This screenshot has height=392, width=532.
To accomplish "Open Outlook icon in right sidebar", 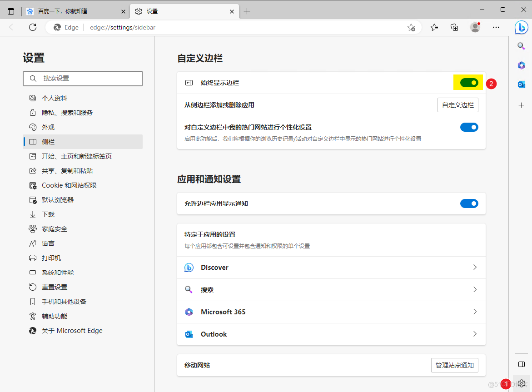I will (x=521, y=84).
